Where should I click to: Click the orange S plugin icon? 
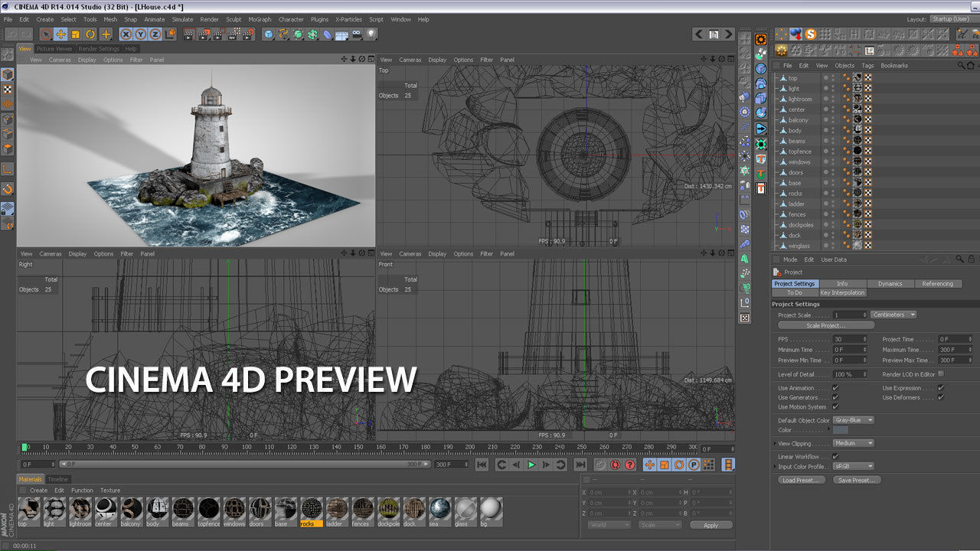(810, 34)
